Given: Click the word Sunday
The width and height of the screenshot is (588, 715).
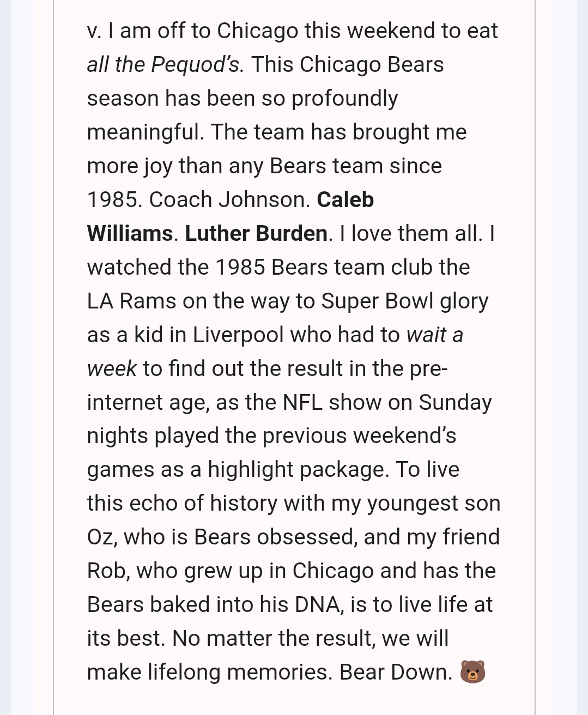Looking at the screenshot, I should pos(455,402).
